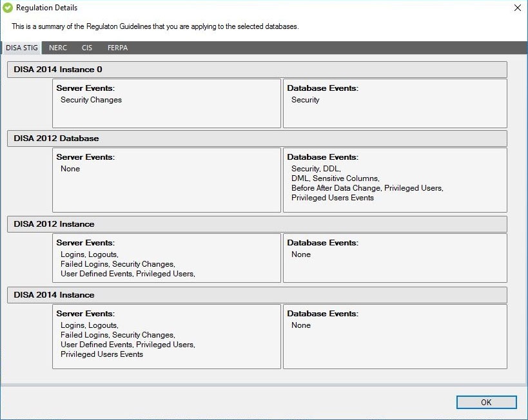Click Database Events None under DISA 2012 Instance
528x420 pixels.
301,254
